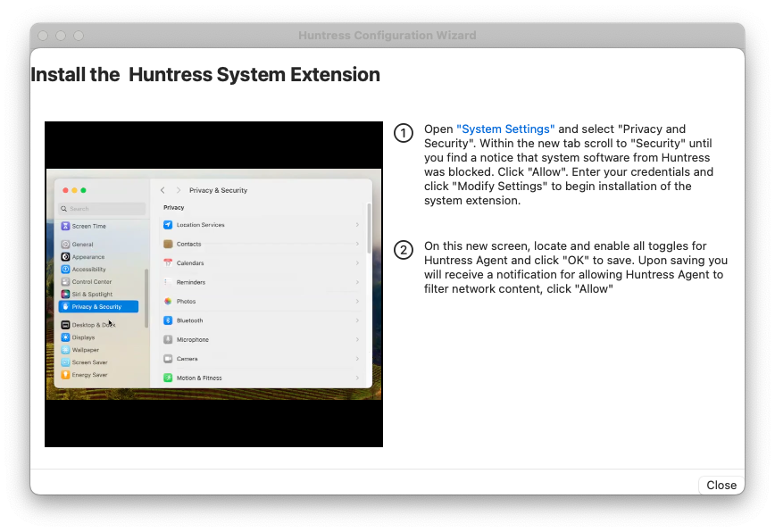Select the highlighted Privacy & Security sidebar item

[x=98, y=307]
